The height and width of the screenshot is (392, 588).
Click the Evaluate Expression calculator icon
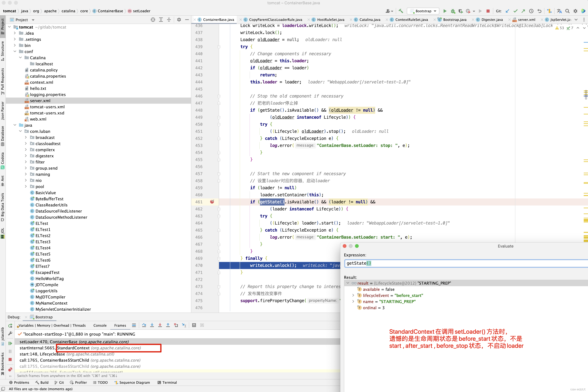point(194,325)
